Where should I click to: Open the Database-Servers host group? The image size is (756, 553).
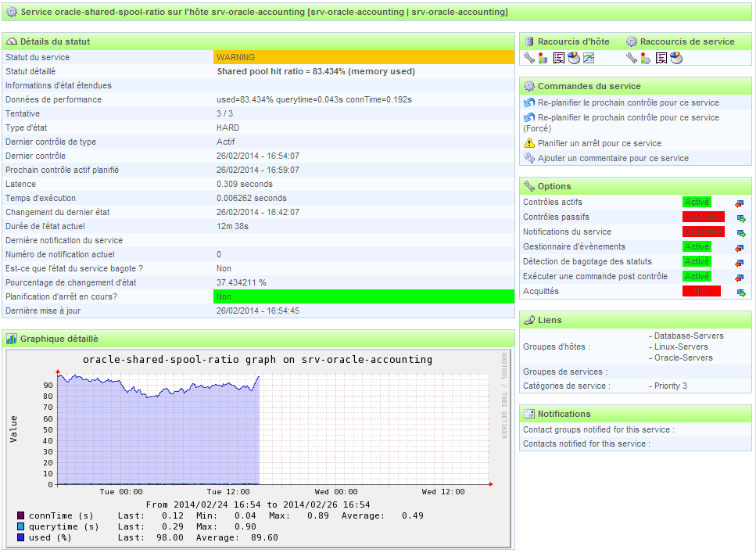pos(689,336)
